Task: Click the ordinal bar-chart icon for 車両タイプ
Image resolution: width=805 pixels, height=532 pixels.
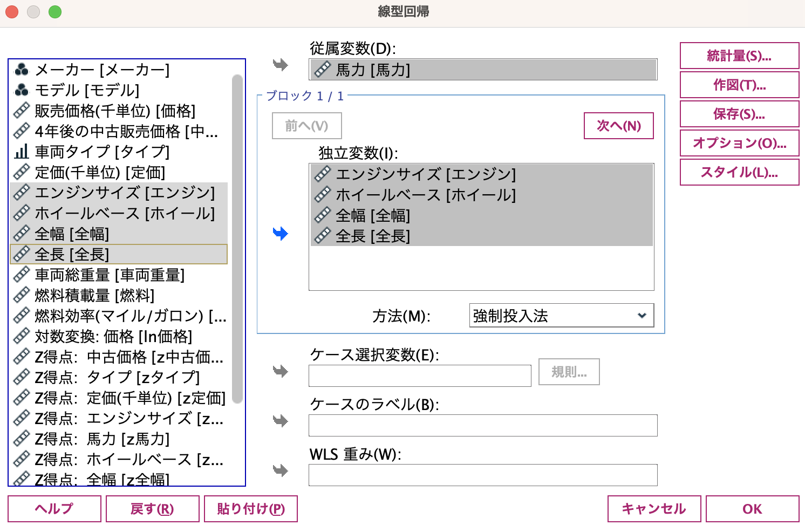Action: tap(22, 152)
